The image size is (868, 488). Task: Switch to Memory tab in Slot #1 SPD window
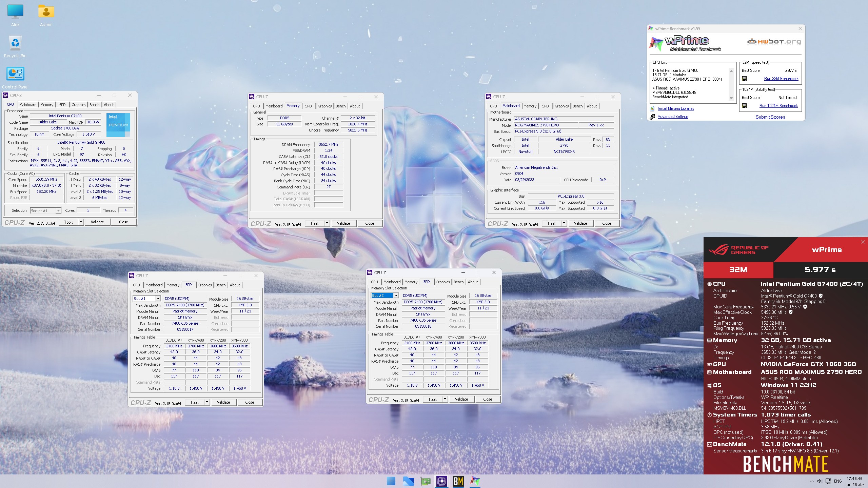(173, 285)
